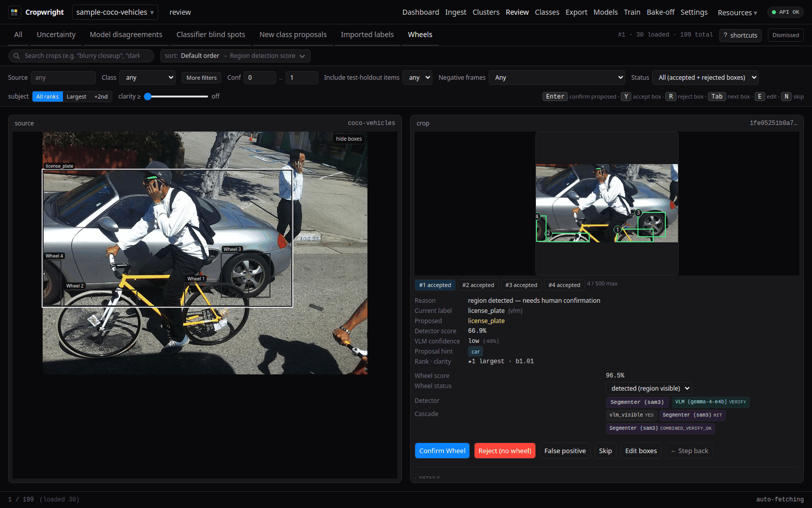Image resolution: width=812 pixels, height=508 pixels.
Task: Select the Largest subject option
Action: click(77, 97)
